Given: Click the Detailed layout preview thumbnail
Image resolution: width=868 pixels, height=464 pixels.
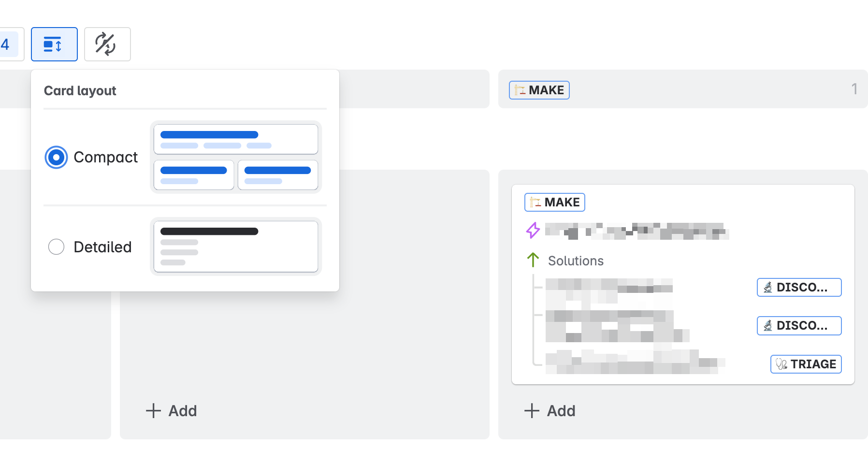Looking at the screenshot, I should point(236,246).
